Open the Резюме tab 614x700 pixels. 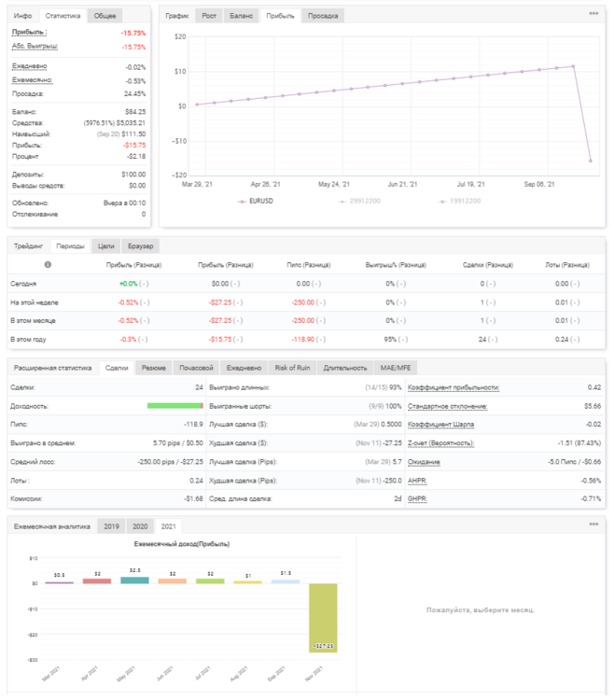pyautogui.click(x=154, y=368)
